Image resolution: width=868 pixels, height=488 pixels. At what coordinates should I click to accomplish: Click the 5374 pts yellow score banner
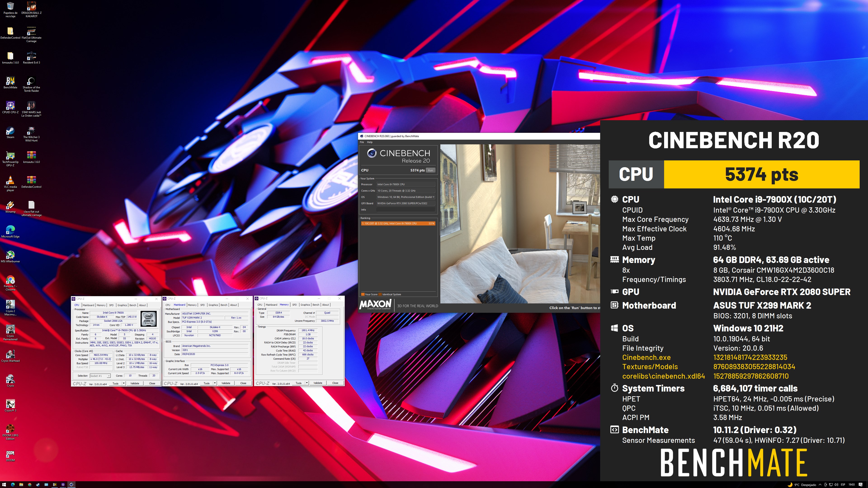[x=762, y=174]
